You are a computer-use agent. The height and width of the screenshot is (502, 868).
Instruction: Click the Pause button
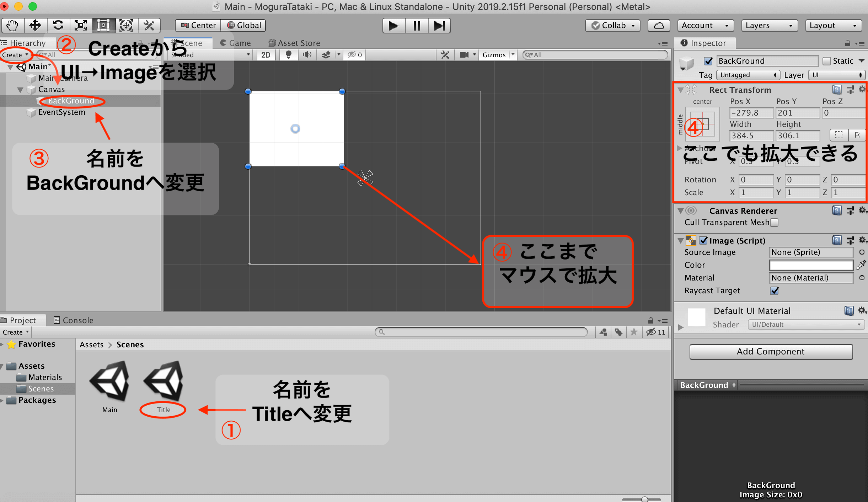pyautogui.click(x=417, y=26)
